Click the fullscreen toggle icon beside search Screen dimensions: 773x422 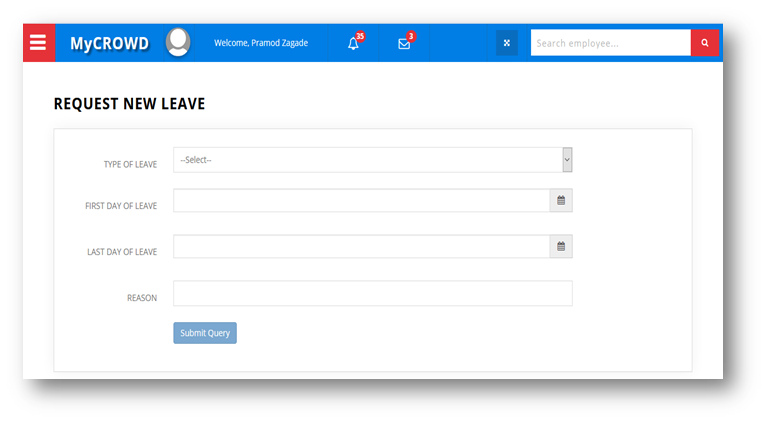[507, 43]
